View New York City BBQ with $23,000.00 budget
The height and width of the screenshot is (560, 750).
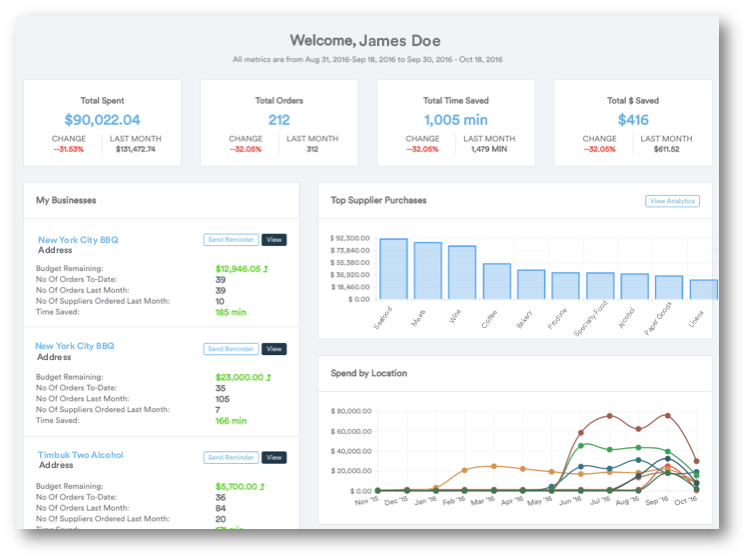(x=274, y=349)
